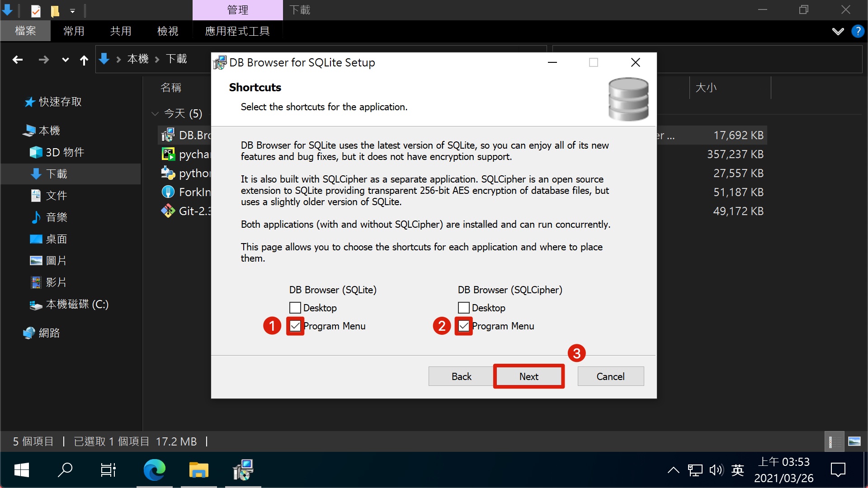Image resolution: width=868 pixels, height=488 pixels.
Task: Switch to the 檢視 ribbon tab
Action: point(168,31)
